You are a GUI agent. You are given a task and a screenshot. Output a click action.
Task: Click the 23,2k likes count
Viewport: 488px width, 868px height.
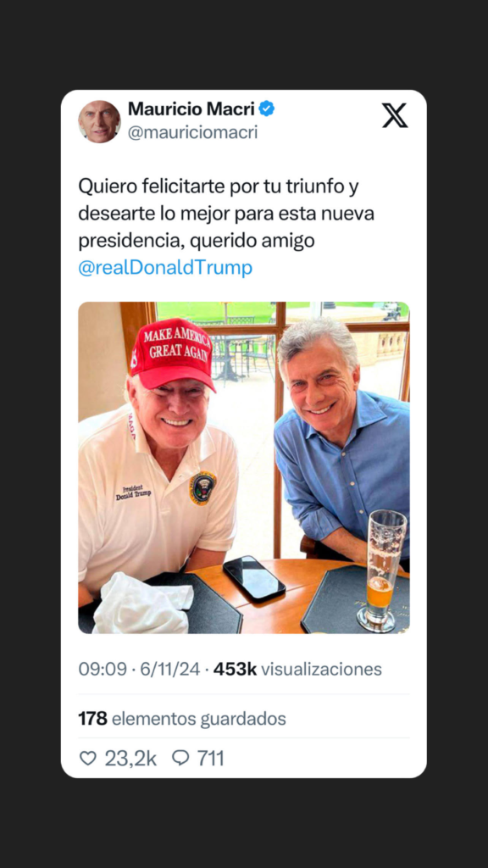click(130, 759)
